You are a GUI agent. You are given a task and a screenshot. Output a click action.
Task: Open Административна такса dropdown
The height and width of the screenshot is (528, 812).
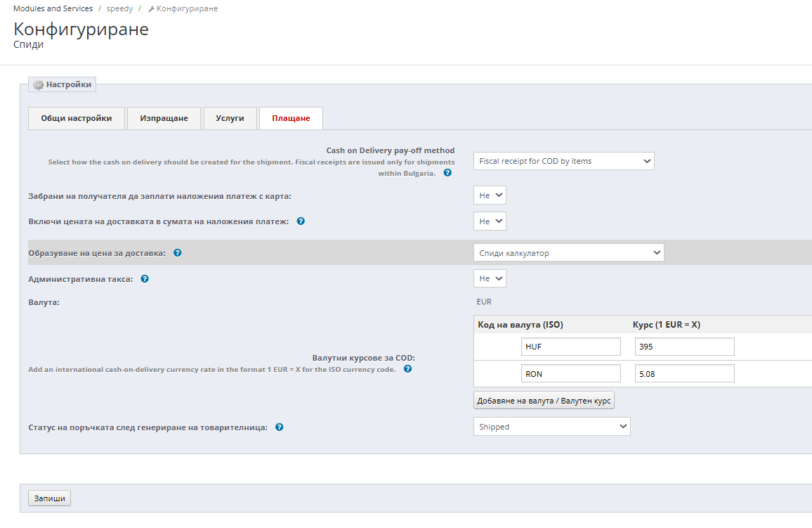click(x=490, y=278)
